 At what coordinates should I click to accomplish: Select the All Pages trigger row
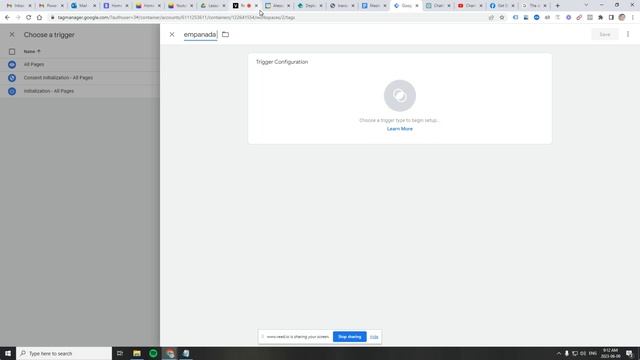80,64
